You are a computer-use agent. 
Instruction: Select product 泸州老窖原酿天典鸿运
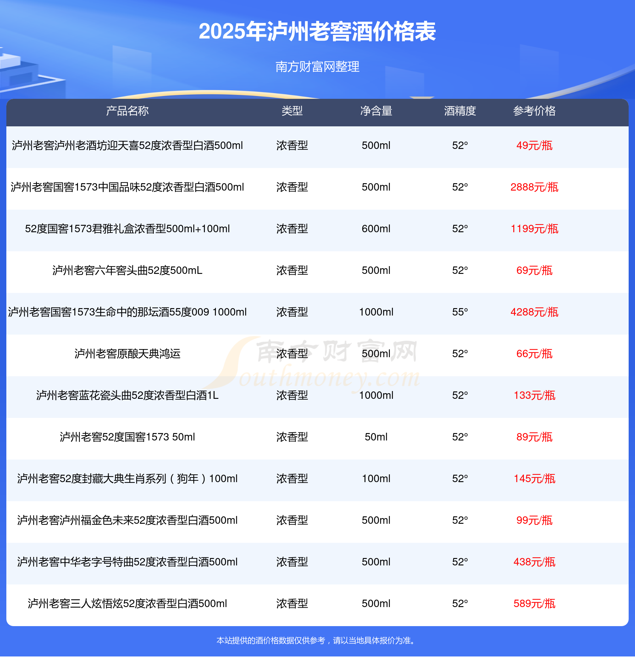(x=127, y=354)
